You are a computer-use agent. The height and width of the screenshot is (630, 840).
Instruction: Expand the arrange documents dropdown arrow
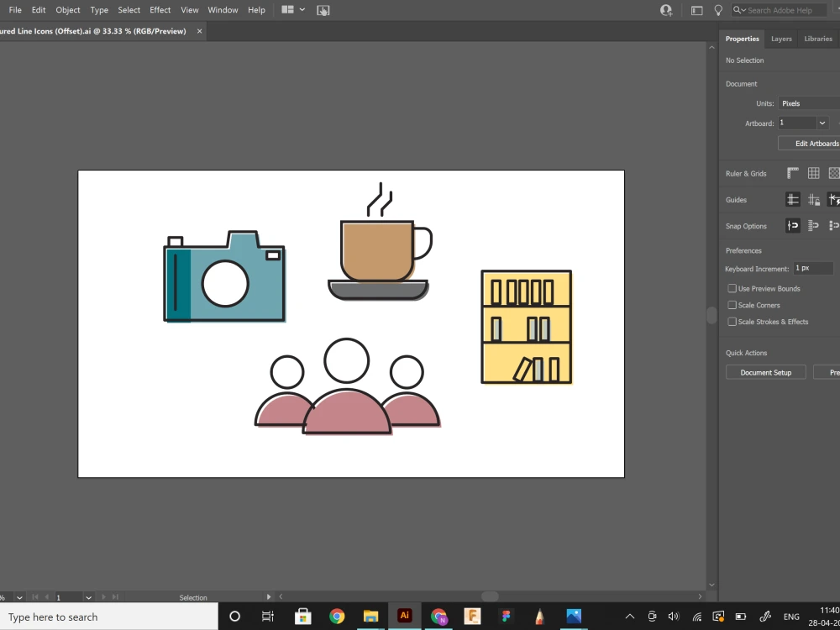tap(302, 9)
